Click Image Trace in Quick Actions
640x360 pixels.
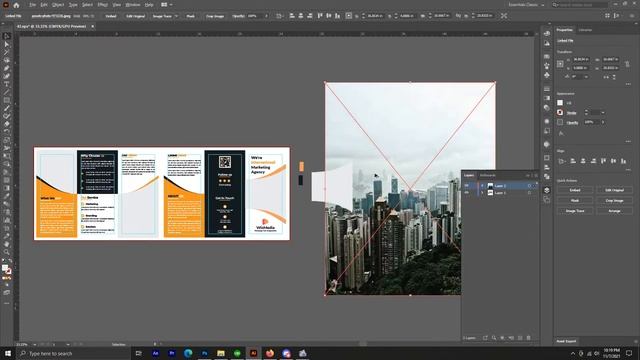click(x=575, y=211)
